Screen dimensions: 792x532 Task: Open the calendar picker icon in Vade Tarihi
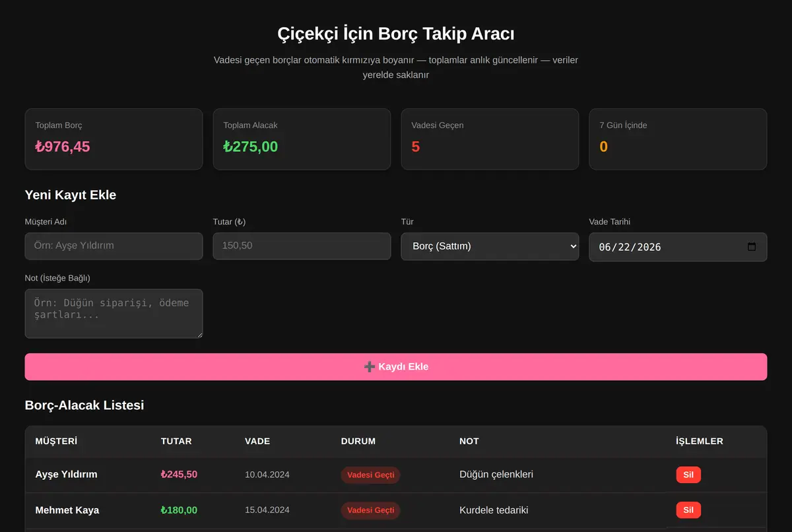click(x=751, y=247)
